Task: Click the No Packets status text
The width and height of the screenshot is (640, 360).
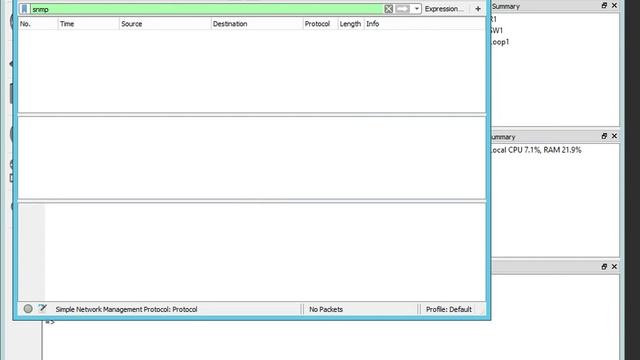Action: [326, 309]
